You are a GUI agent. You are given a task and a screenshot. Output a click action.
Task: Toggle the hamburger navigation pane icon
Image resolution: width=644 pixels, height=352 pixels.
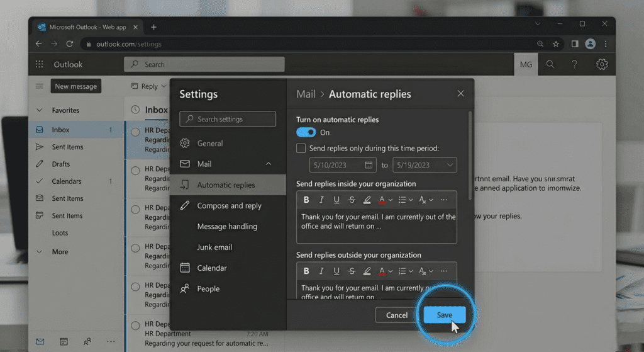click(40, 86)
